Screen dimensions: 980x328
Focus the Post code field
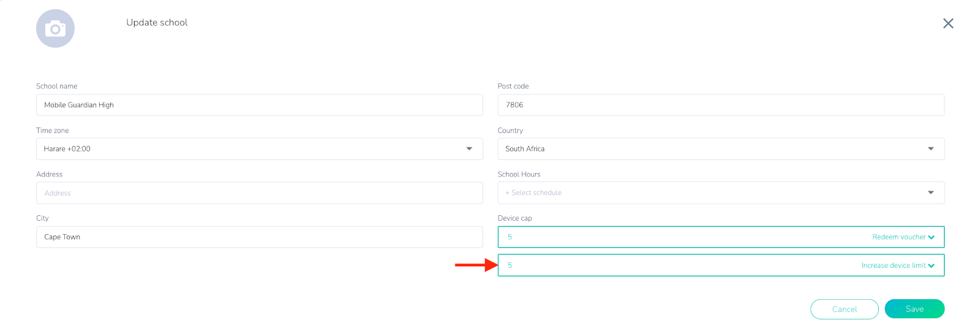coord(721,105)
